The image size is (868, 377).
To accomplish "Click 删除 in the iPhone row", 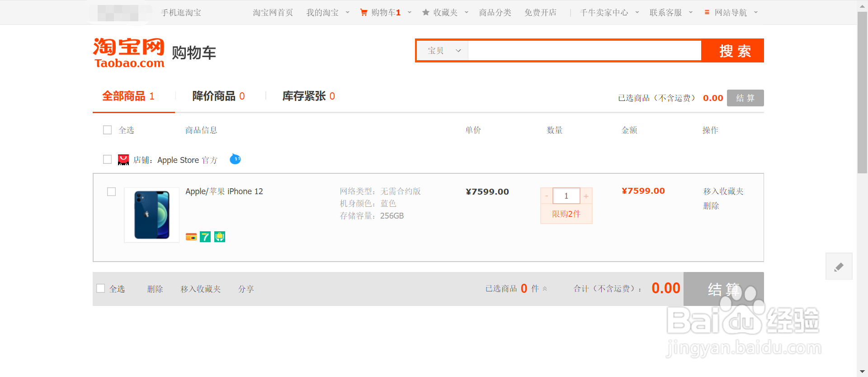I will (x=711, y=206).
